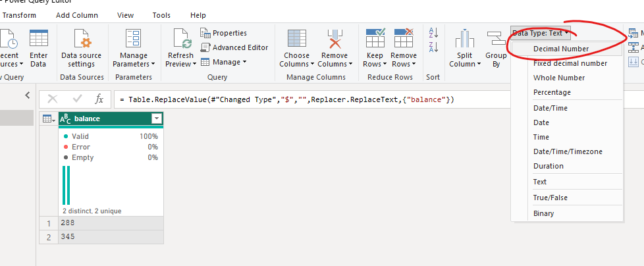Click the ABC type icon of balance
This screenshot has width=644, height=266.
pos(65,119)
